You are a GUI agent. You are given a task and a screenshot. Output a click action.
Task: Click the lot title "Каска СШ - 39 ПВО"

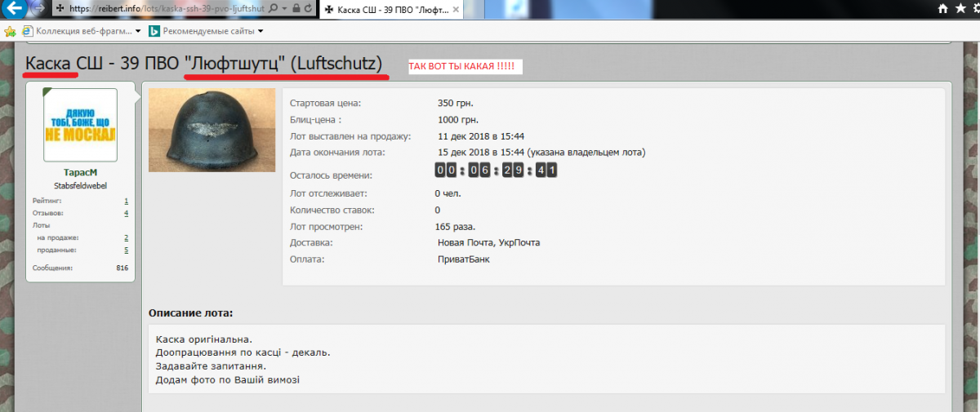[104, 64]
